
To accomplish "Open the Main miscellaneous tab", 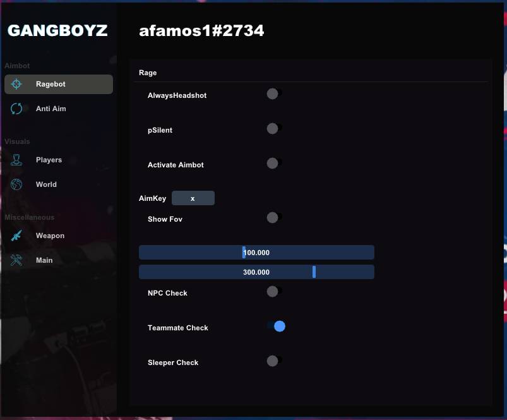I will [44, 260].
